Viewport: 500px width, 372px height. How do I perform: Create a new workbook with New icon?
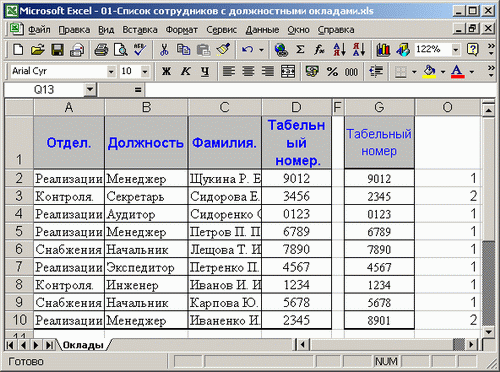(18, 50)
